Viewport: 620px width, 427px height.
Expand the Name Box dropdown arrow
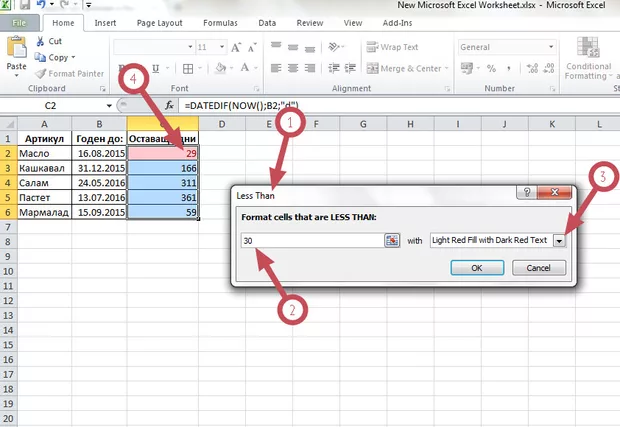click(x=109, y=106)
